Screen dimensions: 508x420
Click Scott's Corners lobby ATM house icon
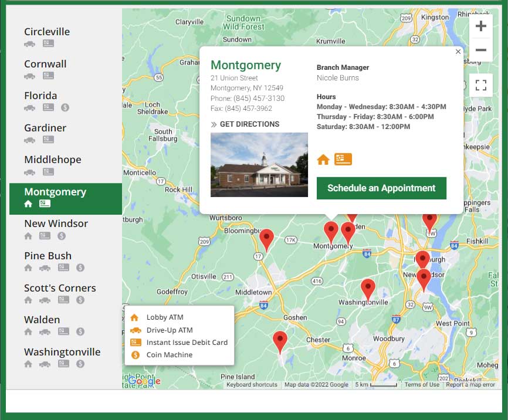(28, 300)
